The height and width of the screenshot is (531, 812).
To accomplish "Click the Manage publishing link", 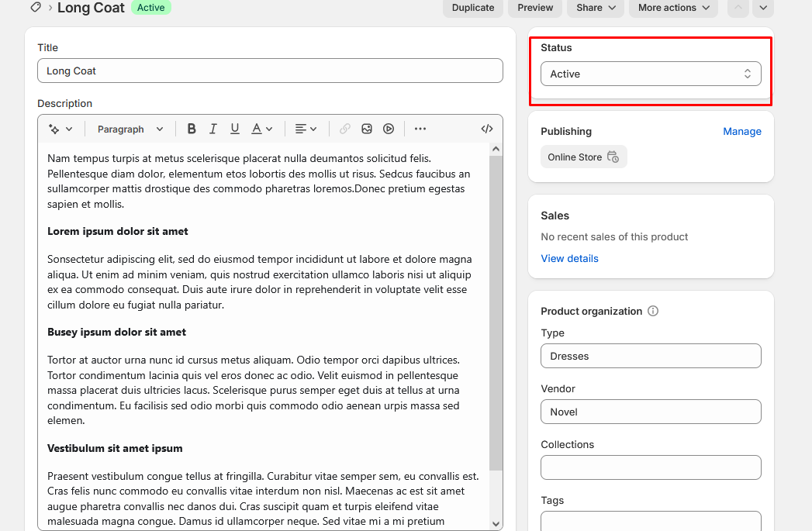I will [741, 132].
